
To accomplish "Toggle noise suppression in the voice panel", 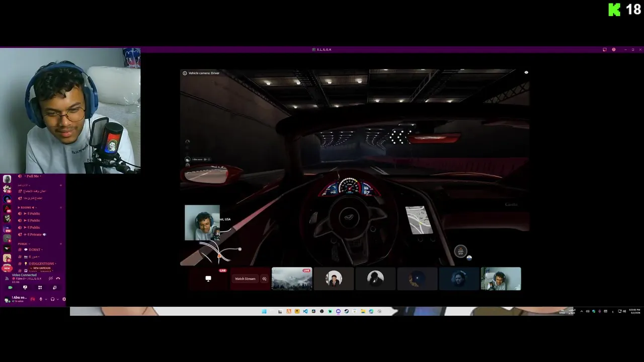I will [50, 278].
